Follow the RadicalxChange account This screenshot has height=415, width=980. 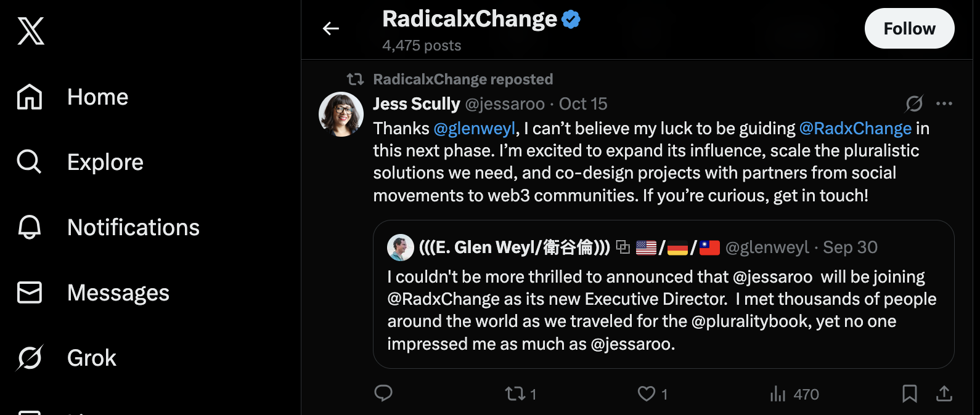909,28
